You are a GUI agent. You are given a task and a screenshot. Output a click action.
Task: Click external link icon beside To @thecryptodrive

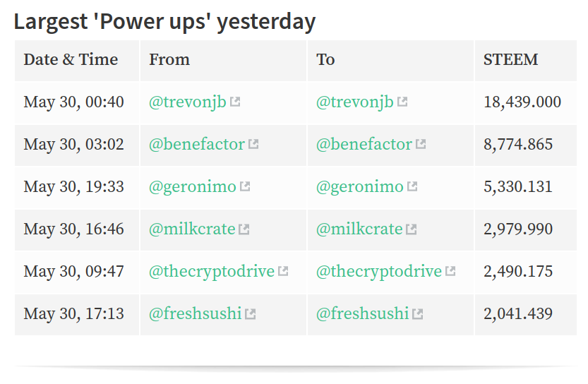[x=450, y=271]
